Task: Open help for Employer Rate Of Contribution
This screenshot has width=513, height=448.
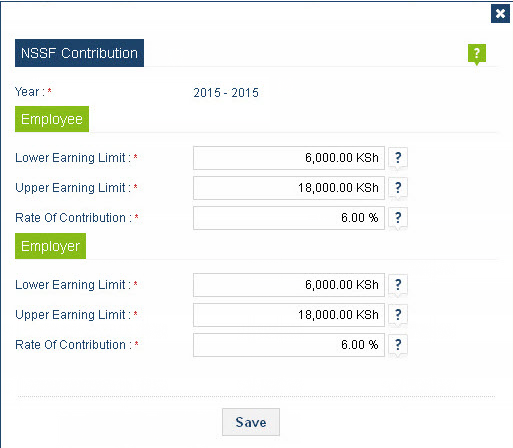Action: click(398, 345)
